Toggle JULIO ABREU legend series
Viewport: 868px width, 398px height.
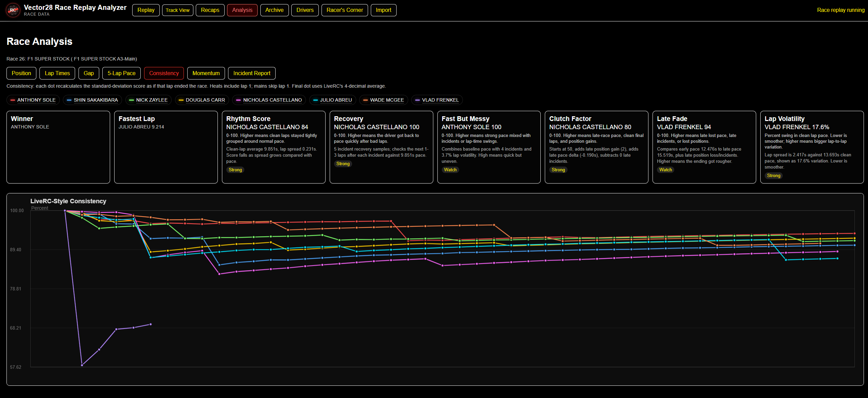(x=333, y=100)
